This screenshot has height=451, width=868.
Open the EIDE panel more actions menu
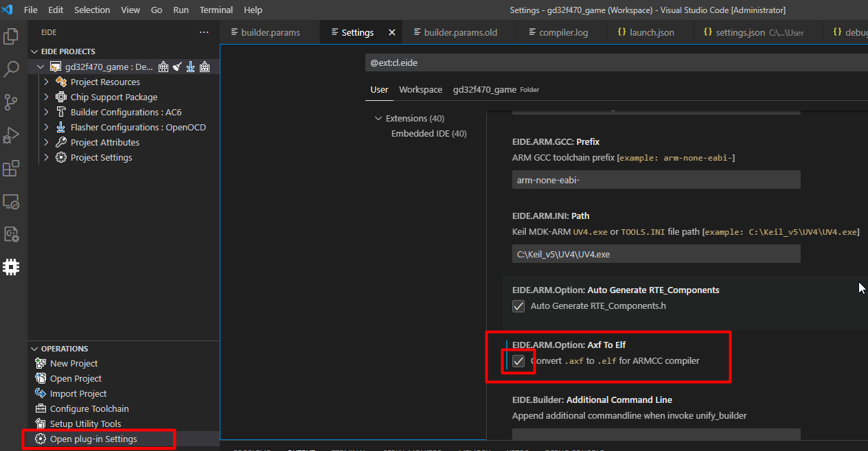204,32
